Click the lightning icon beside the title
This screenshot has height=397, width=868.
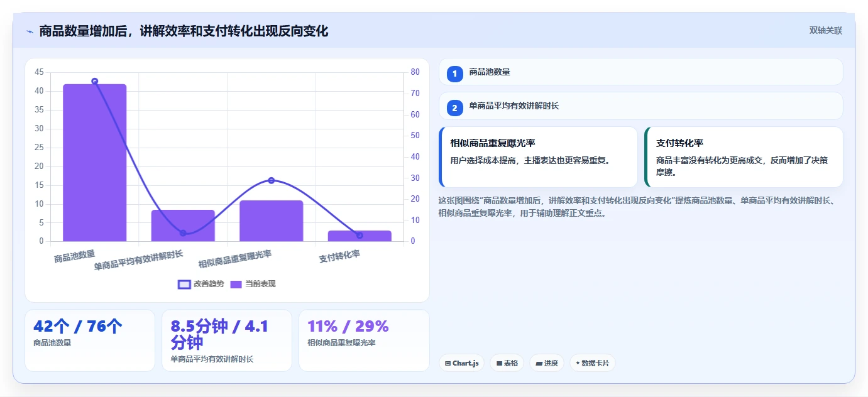pyautogui.click(x=30, y=31)
